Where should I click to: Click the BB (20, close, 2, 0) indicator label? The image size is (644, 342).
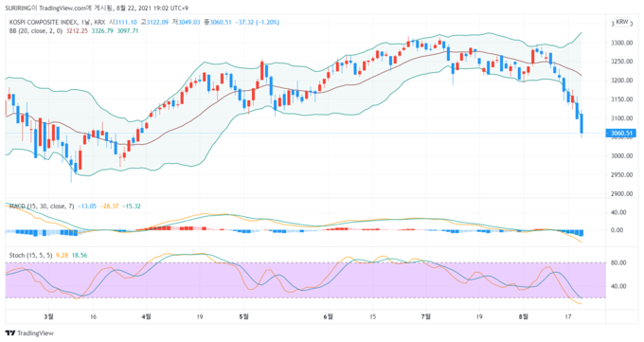click(x=36, y=31)
